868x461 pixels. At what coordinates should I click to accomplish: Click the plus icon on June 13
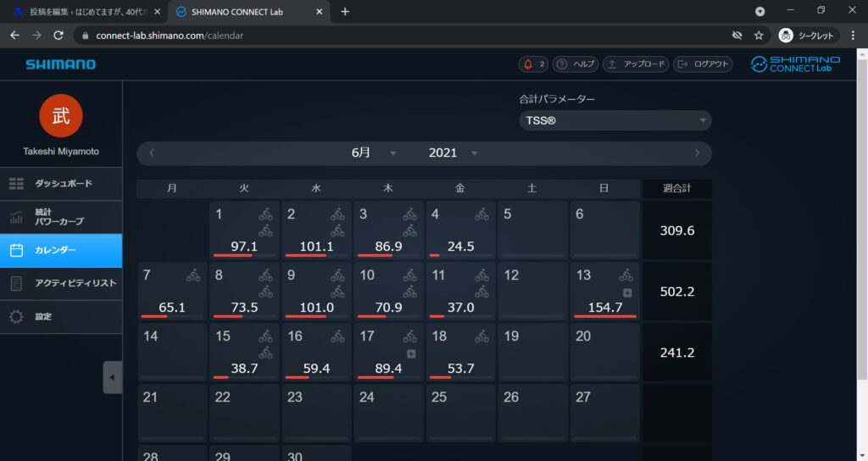pyautogui.click(x=627, y=292)
